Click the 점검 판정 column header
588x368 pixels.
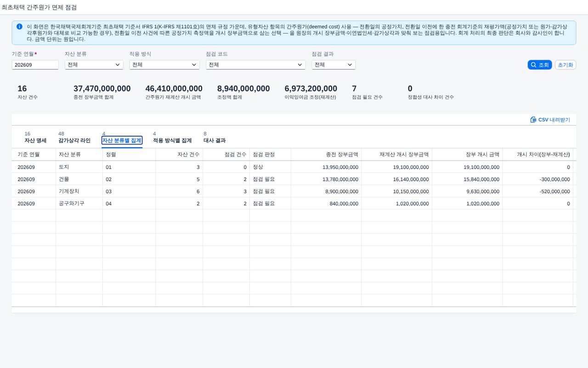270,155
